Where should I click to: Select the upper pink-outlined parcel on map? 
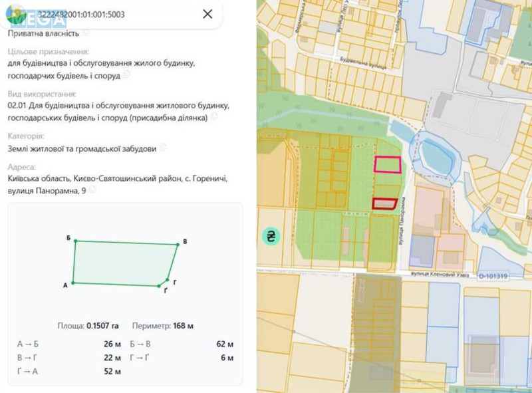tap(388, 165)
